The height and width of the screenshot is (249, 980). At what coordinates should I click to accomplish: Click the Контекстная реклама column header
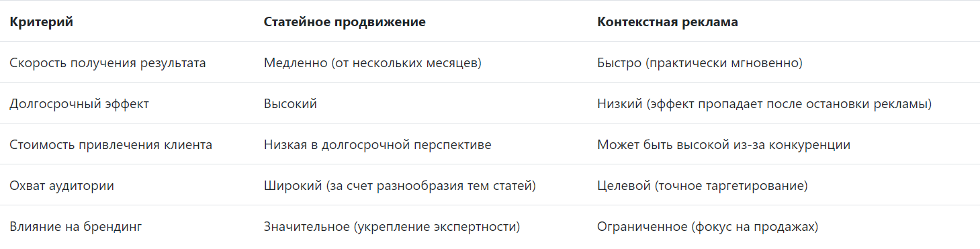668,22
